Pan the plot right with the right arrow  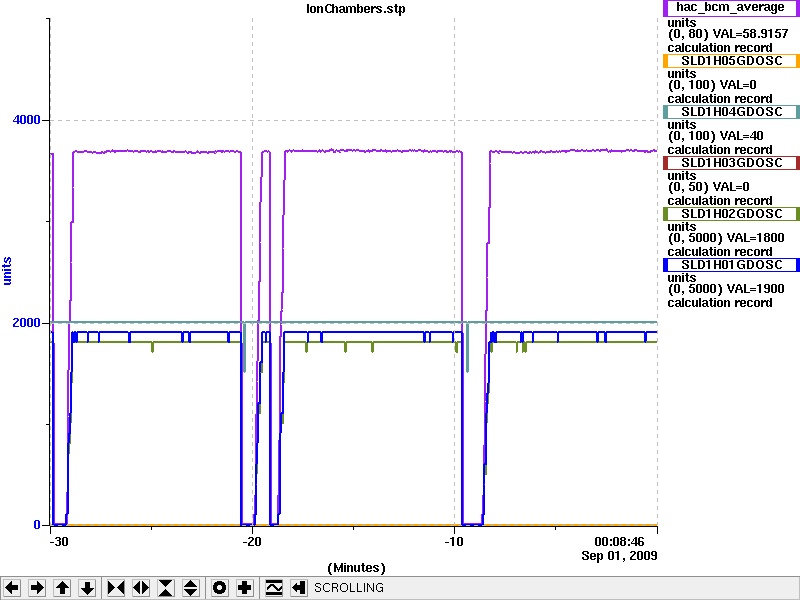click(x=37, y=588)
